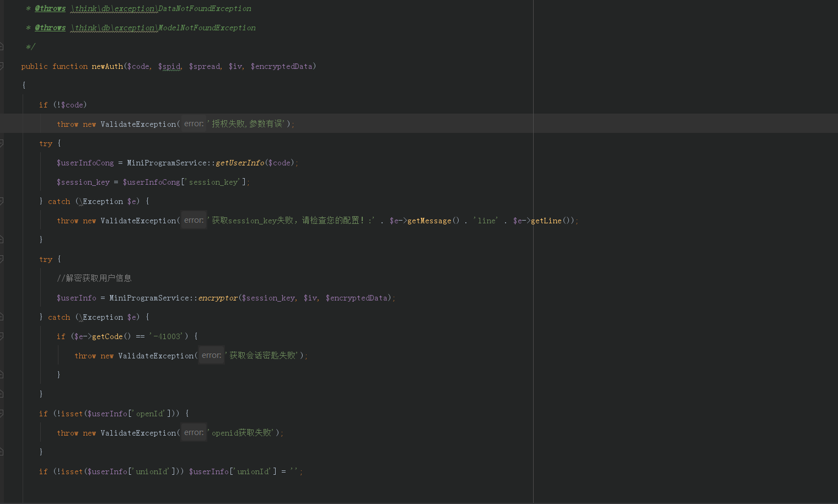Click the empty string '' assigned to unionId
The height and width of the screenshot is (504, 838).
point(294,471)
